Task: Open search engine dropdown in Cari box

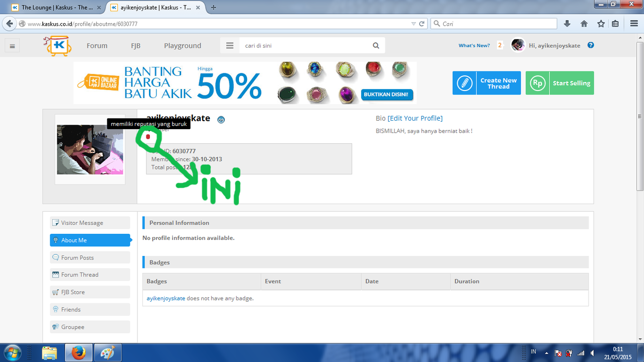Action: pos(436,24)
